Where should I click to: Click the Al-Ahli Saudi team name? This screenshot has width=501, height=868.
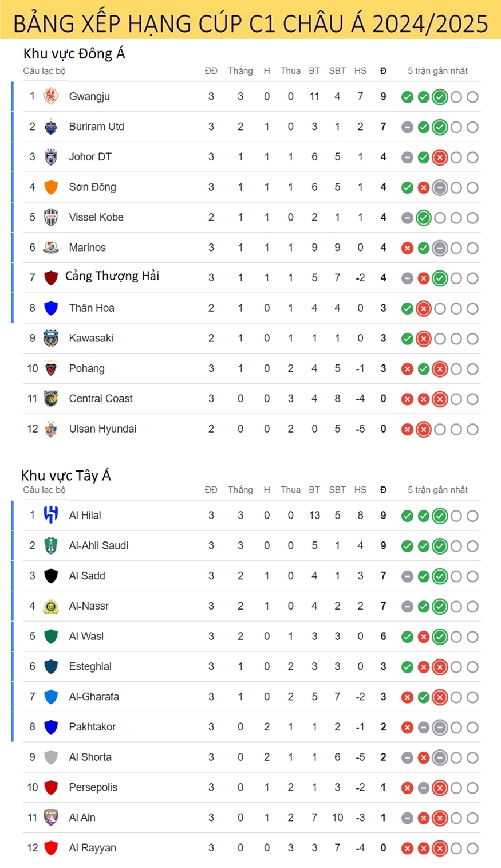pos(98,545)
